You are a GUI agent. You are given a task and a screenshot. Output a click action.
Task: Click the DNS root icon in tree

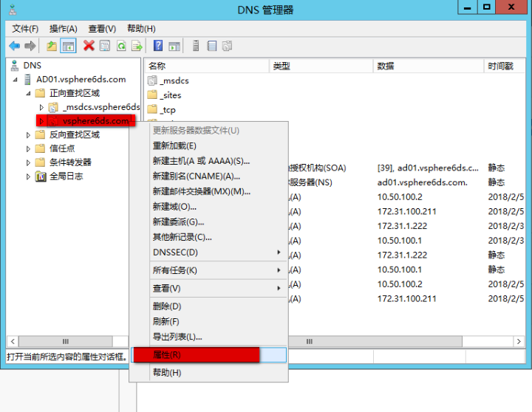tap(14, 66)
